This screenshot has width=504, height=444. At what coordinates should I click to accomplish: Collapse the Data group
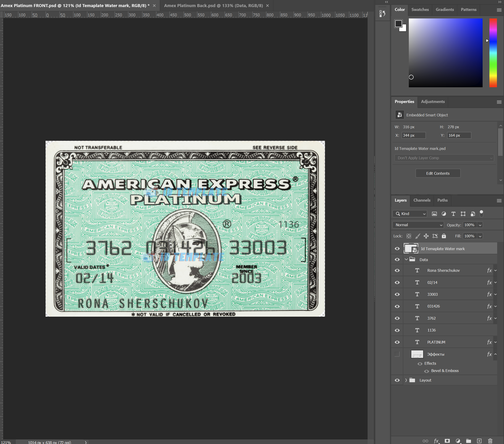pyautogui.click(x=406, y=259)
